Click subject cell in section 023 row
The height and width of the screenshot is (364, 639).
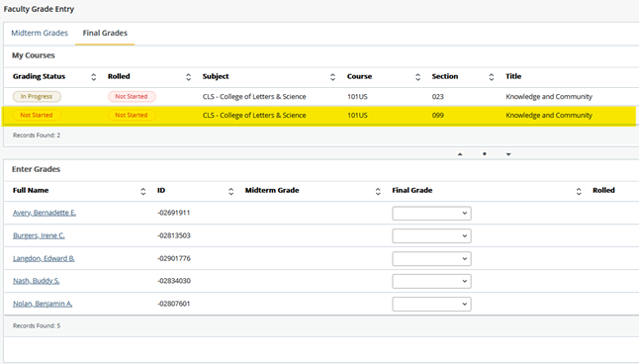254,97
